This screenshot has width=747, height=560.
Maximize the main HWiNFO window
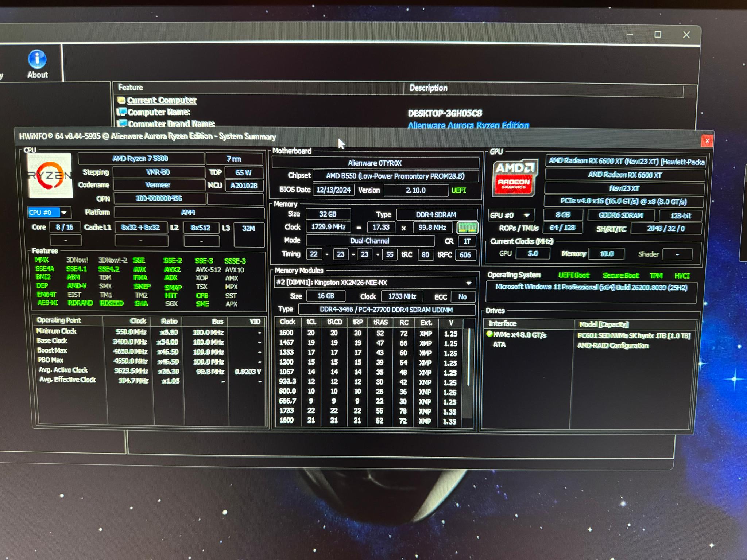click(658, 34)
